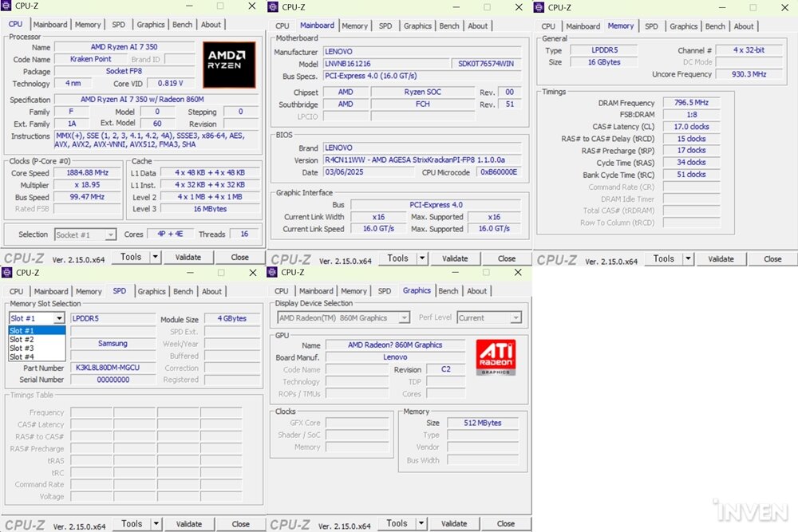Click the ATI Radeon Graphics logo
This screenshot has height=532, width=798.
coord(496,357)
